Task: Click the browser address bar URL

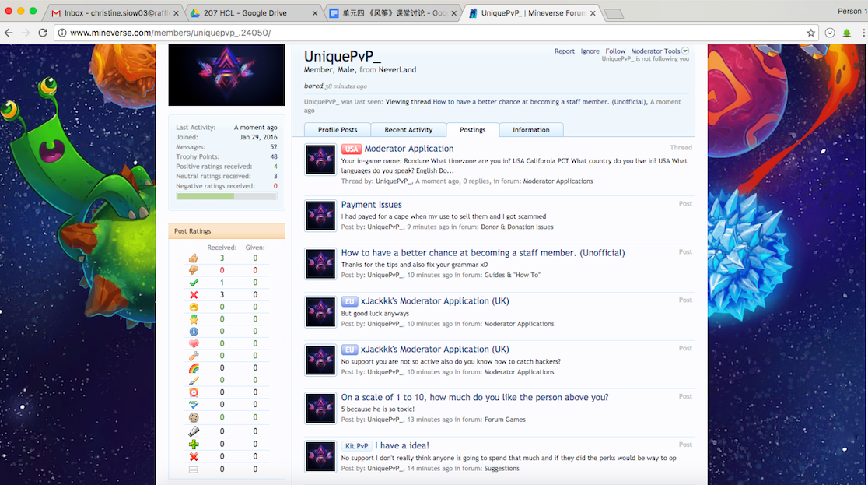Action: coord(170,33)
